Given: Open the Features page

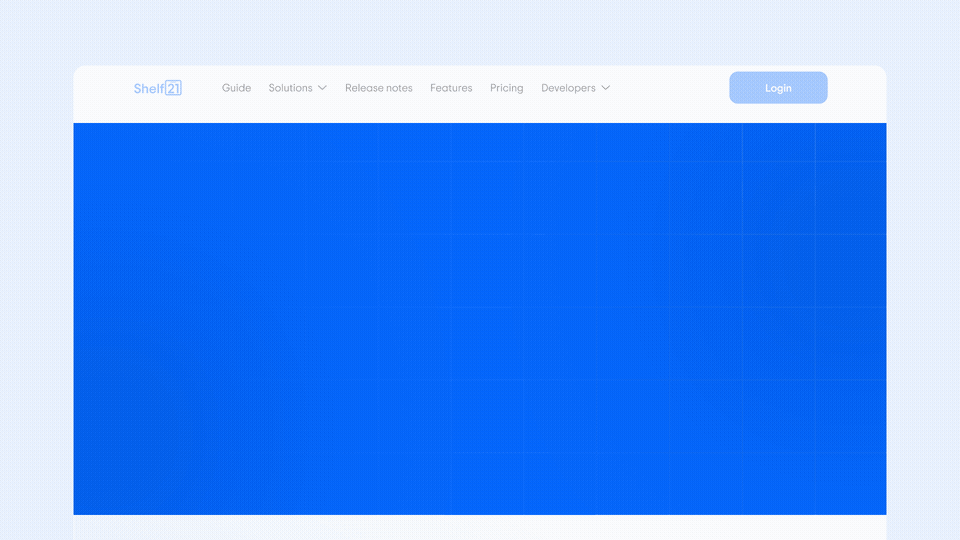Looking at the screenshot, I should [451, 88].
